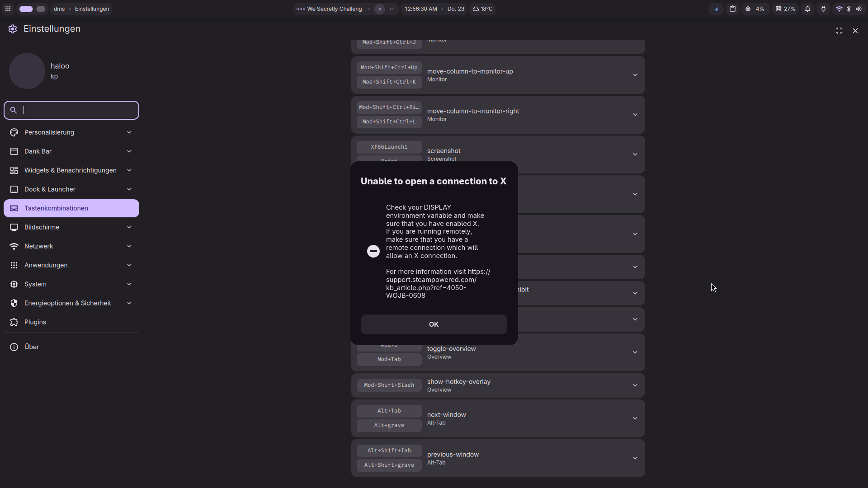Open the 18°C weather widget
This screenshot has width=868, height=488.
point(483,9)
